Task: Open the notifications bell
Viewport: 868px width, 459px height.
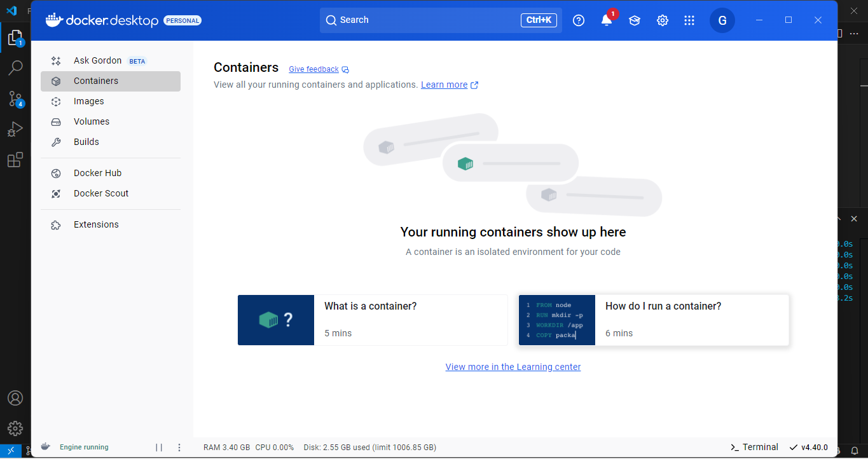Action: pyautogui.click(x=607, y=20)
